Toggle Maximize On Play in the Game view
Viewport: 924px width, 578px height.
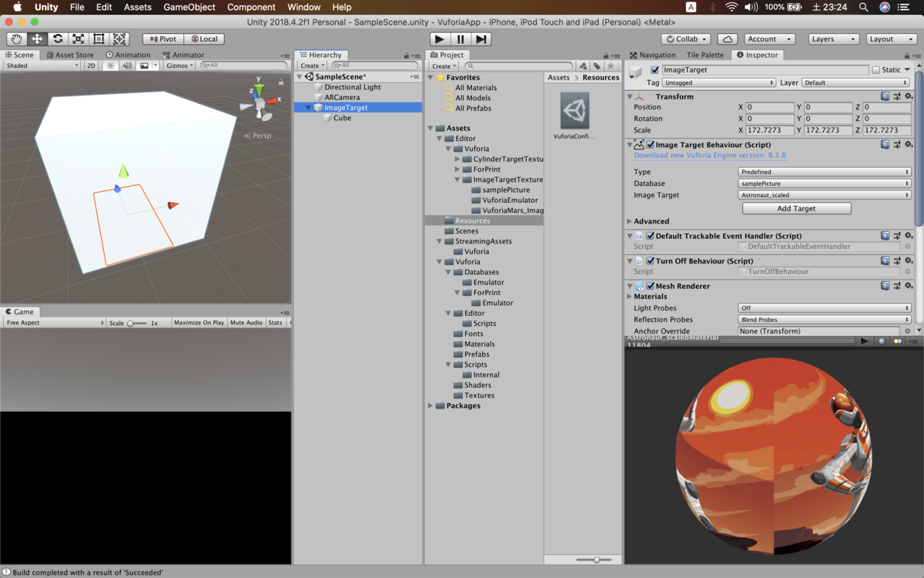click(x=199, y=322)
